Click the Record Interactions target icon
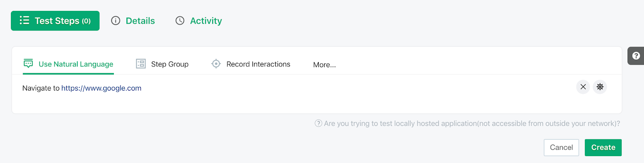The image size is (644, 163). click(x=216, y=64)
